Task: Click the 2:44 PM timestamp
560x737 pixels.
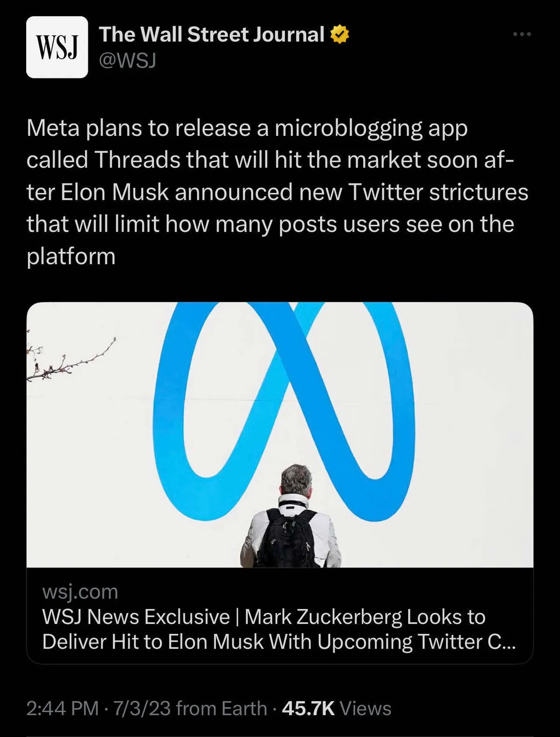Action: point(62,709)
